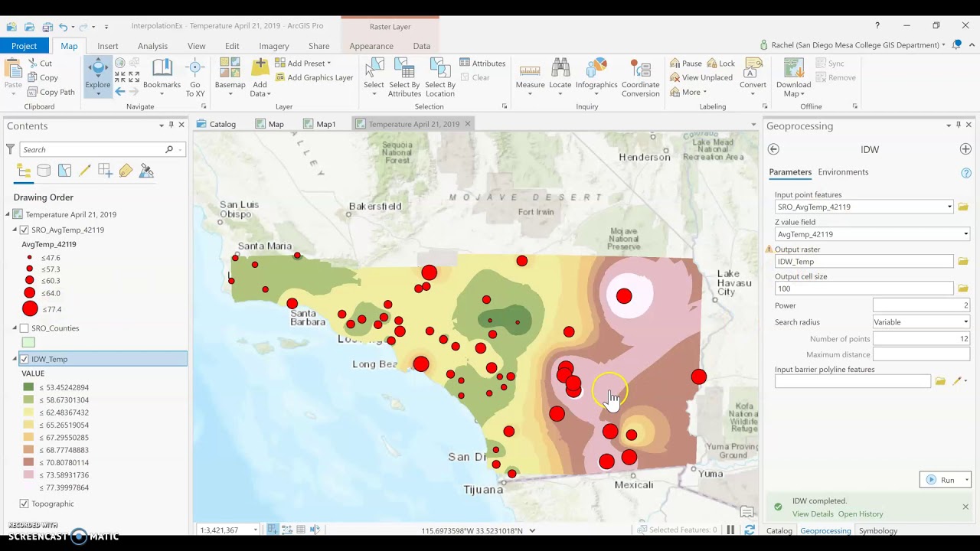
Task: Click the SRO_Counties green symbol swatch
Action: (x=28, y=342)
